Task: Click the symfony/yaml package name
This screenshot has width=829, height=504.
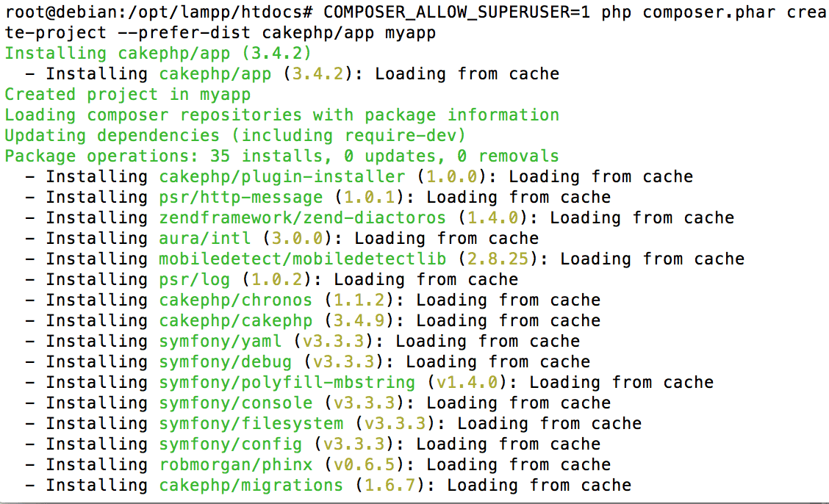Action: click(x=220, y=341)
